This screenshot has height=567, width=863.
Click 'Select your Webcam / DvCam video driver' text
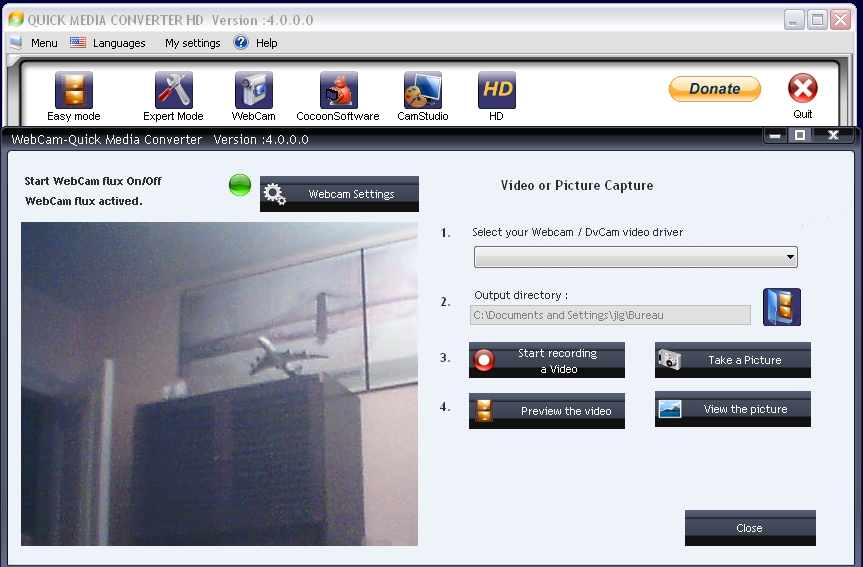(x=577, y=232)
